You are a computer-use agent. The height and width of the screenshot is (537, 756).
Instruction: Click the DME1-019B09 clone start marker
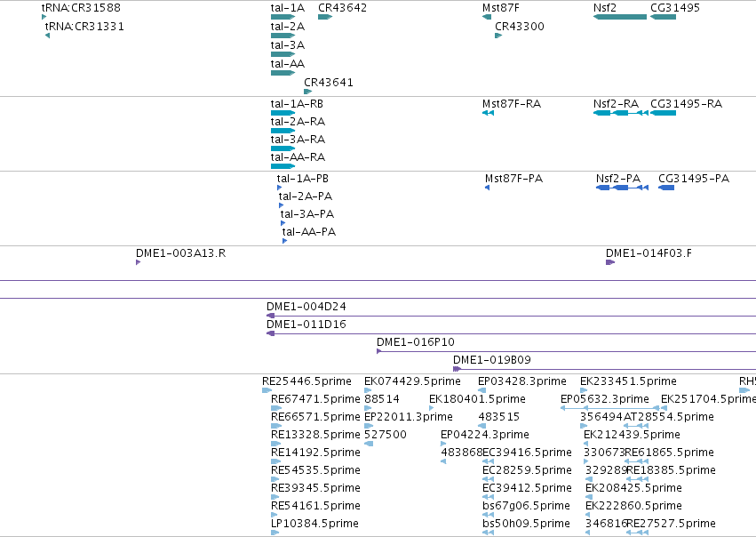pos(458,369)
